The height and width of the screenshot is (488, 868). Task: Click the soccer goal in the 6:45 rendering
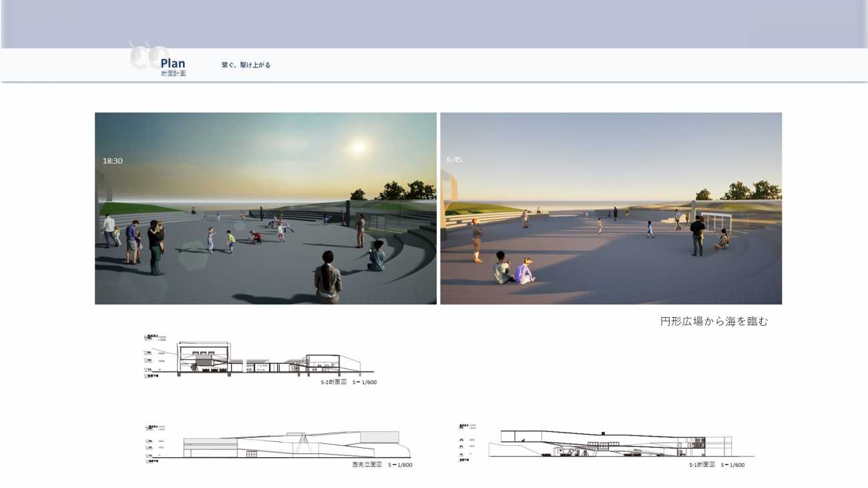pyautogui.click(x=715, y=222)
